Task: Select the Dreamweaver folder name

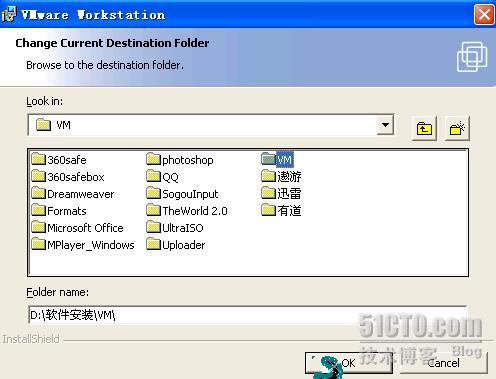Action: 81,194
